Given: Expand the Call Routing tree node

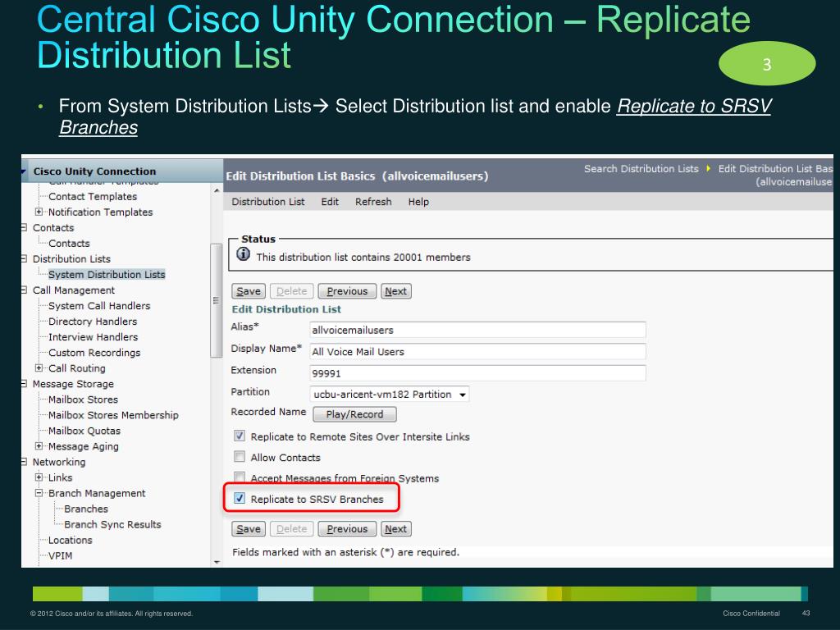Looking at the screenshot, I should coord(40,368).
